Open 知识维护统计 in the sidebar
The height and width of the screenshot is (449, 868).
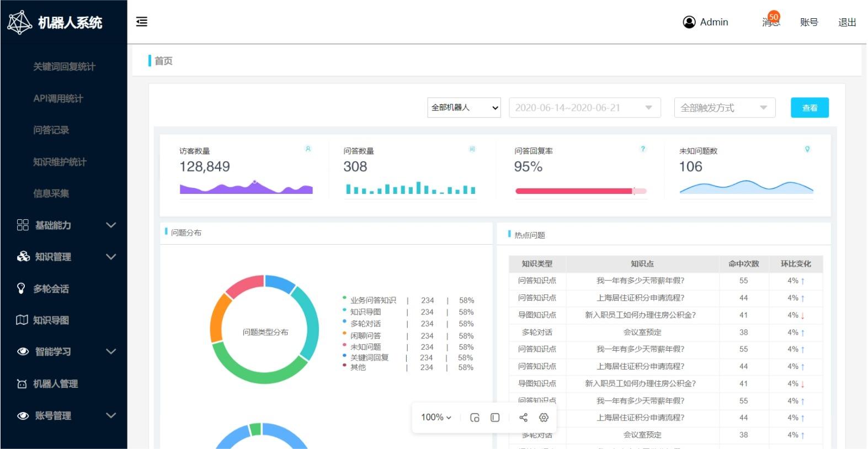click(x=60, y=162)
